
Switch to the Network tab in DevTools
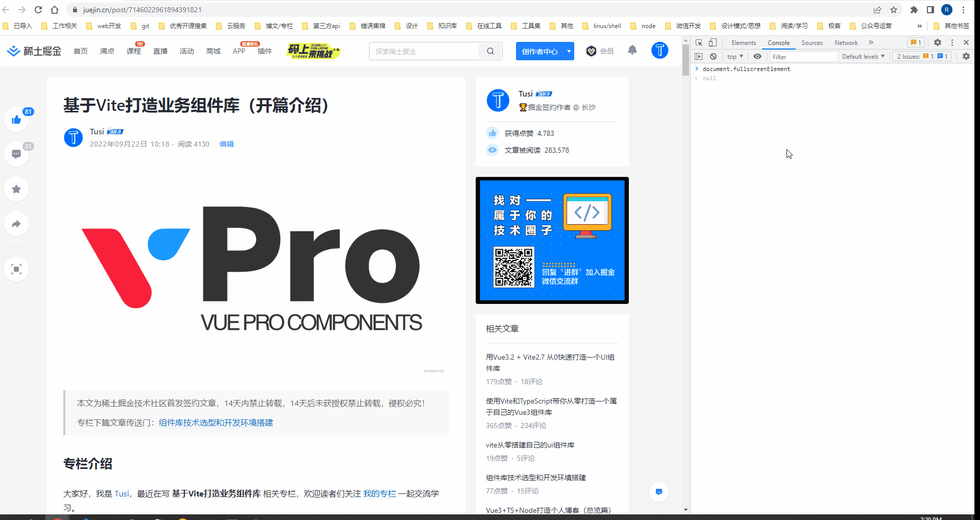coord(846,42)
